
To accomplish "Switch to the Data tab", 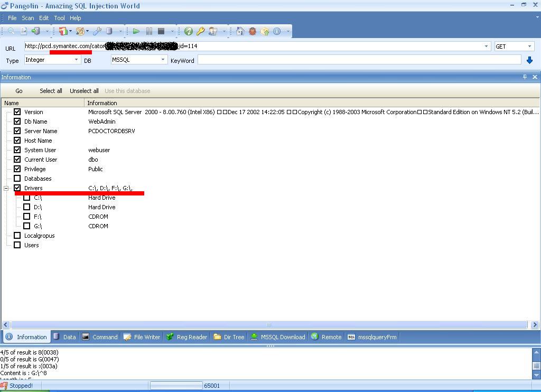I will [65, 337].
